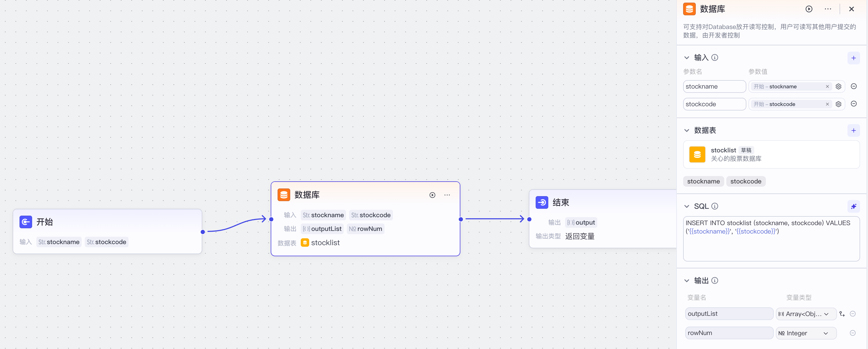Select the stocklist table card

[771, 154]
